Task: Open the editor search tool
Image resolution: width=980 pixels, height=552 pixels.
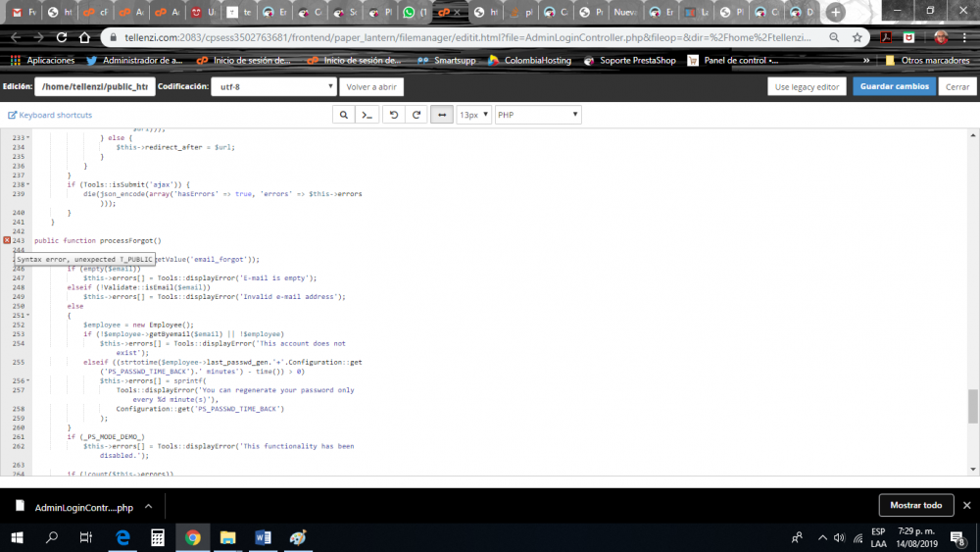Action: (343, 115)
